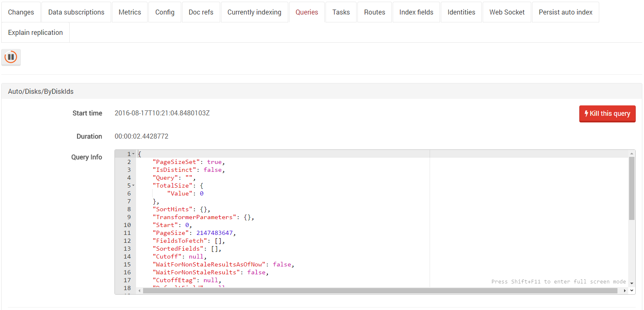This screenshot has height=310, width=644.
Task: Click the "PageSizeSet": true line
Action: coord(189,162)
